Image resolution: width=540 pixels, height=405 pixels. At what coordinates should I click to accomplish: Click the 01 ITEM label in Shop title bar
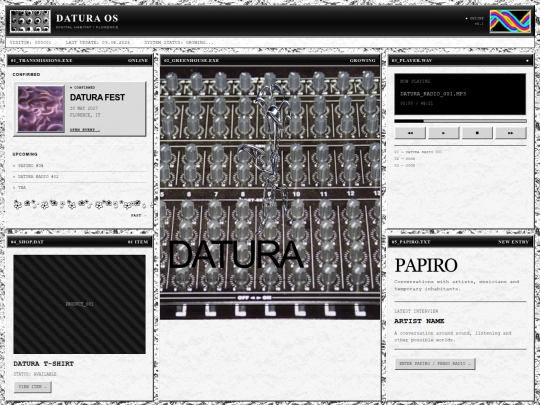pyautogui.click(x=138, y=242)
